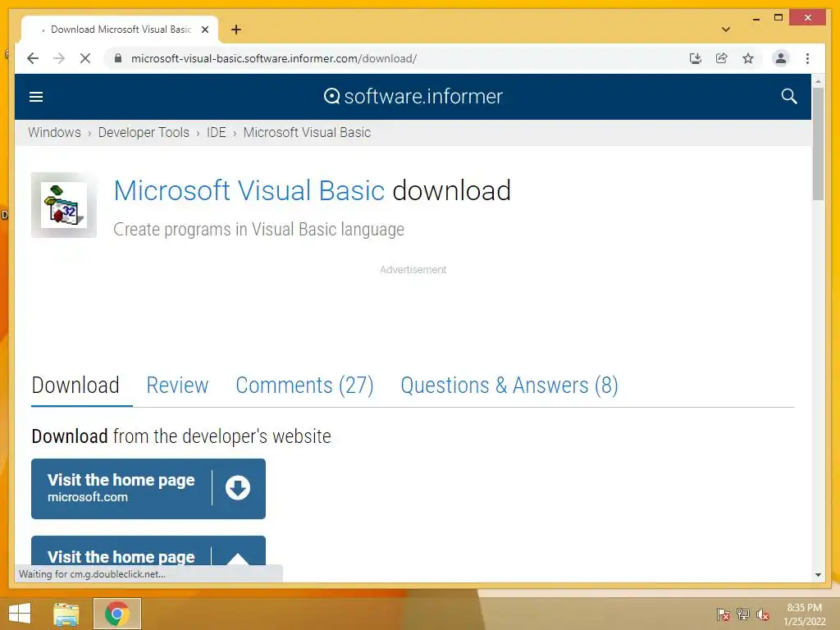Click the 'Create programs in Visual Basic language' text
Screen dimensions: 840x630
point(258,230)
